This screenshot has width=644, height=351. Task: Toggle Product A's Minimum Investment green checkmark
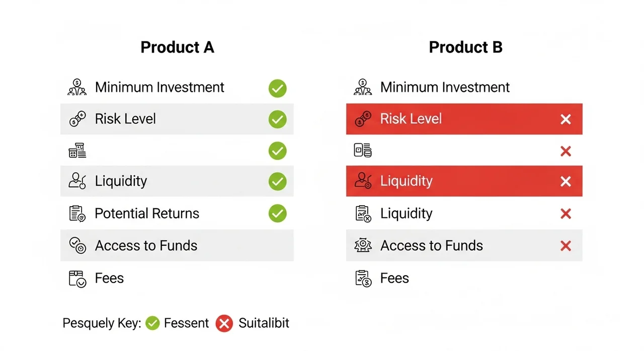click(x=277, y=89)
